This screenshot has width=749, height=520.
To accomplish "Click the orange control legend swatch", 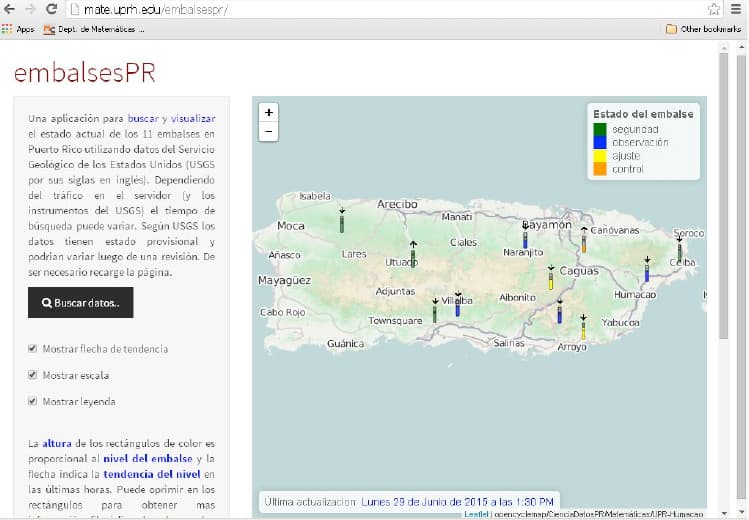I will click(600, 169).
